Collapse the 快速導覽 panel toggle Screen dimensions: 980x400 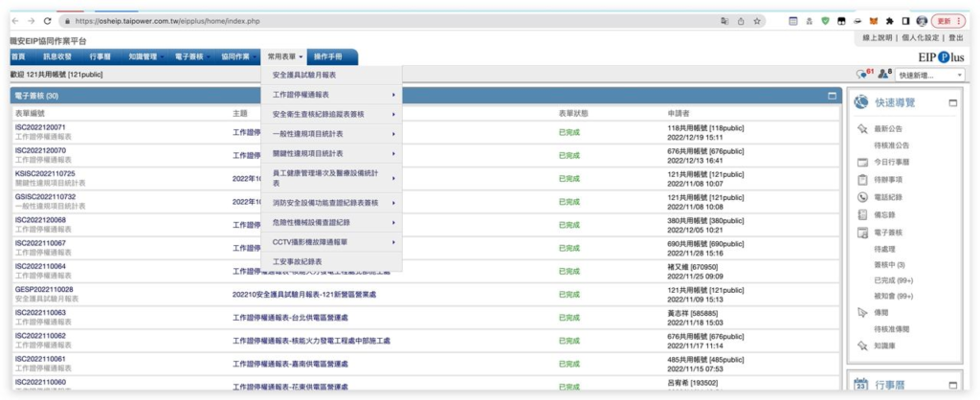[952, 102]
